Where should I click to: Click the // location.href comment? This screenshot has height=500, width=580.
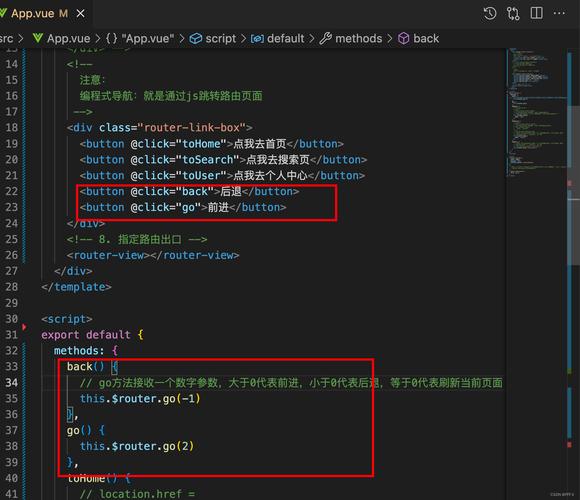click(x=137, y=494)
